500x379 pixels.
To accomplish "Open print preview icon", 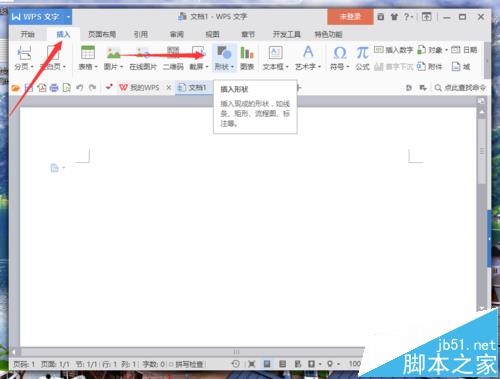I will tap(67, 88).
